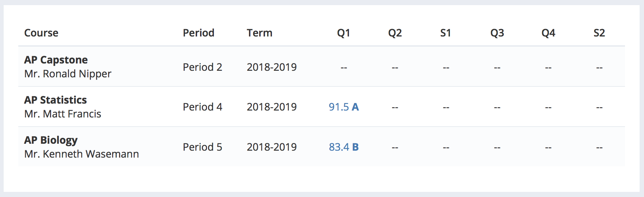Open the 91.5 A grade for AP Statistics
The image size is (644, 197).
344,107
